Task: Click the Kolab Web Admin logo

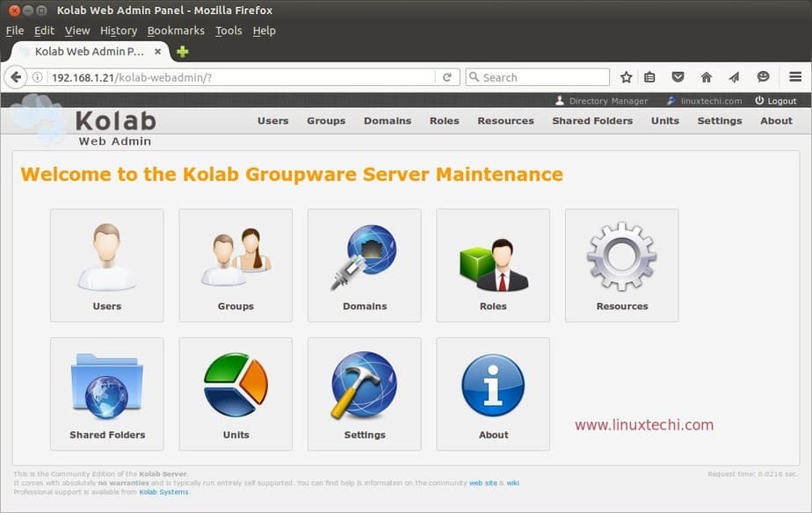Action: point(85,121)
